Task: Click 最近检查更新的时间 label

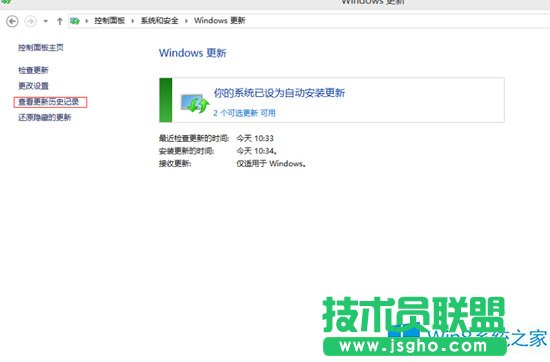Action: pyautogui.click(x=194, y=139)
